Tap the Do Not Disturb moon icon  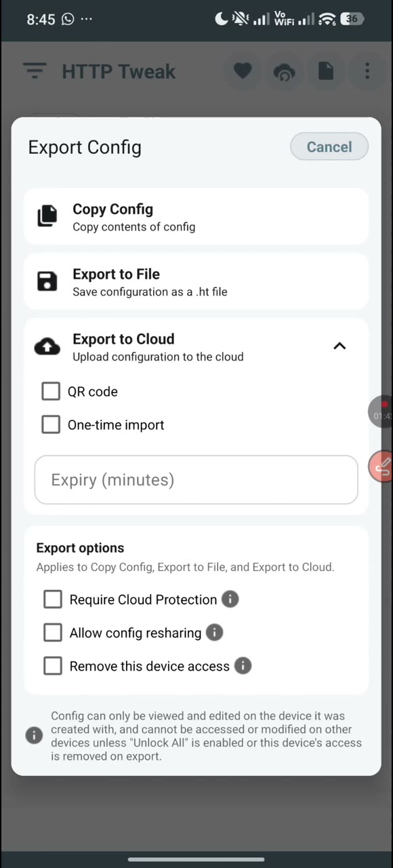point(222,19)
